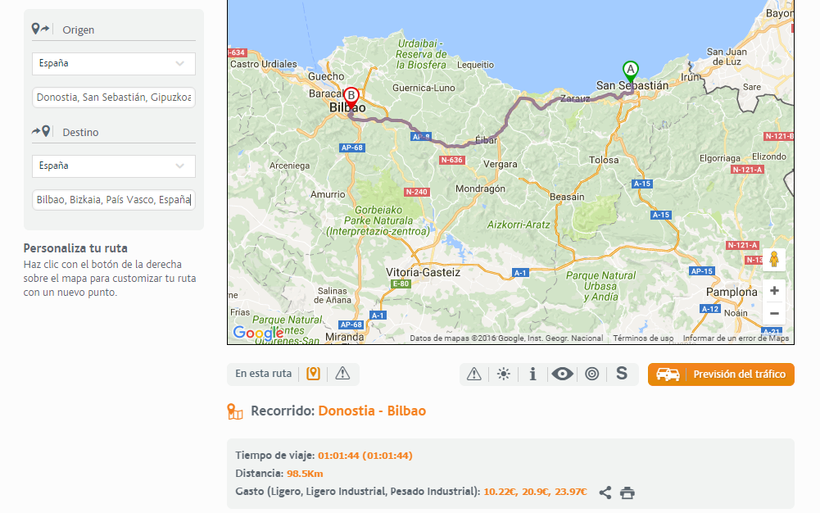Image resolution: width=820 pixels, height=513 pixels.
Task: Click the warning triangle beside 'En esta ruta'
Action: tap(342, 374)
